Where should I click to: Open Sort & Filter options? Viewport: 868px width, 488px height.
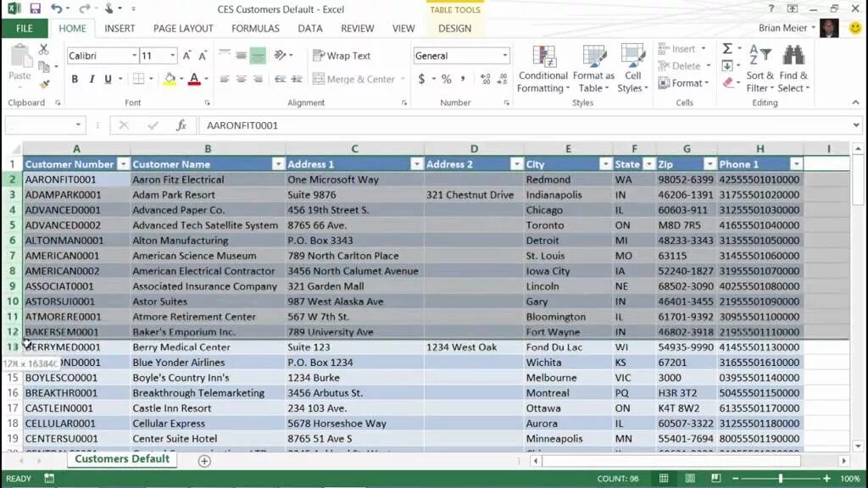pyautogui.click(x=759, y=69)
